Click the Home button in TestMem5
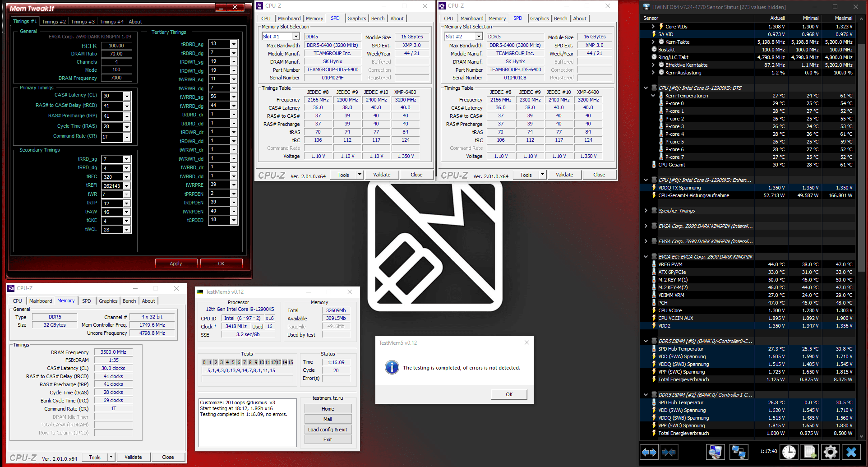 point(328,409)
